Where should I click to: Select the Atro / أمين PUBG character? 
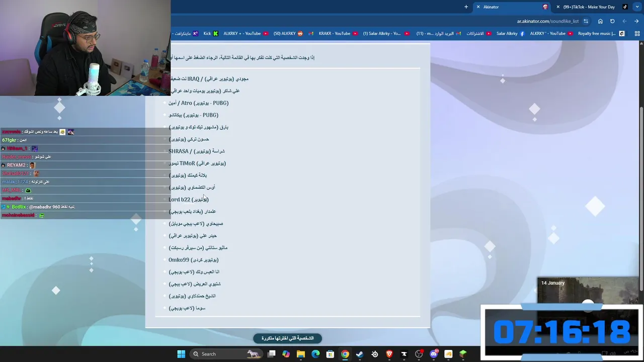[198, 103]
